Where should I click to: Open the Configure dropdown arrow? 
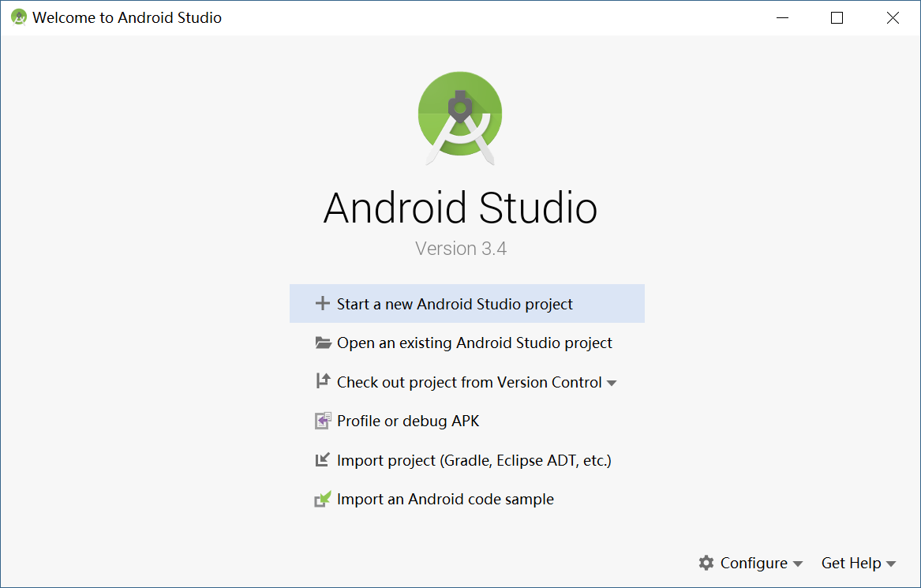(798, 564)
